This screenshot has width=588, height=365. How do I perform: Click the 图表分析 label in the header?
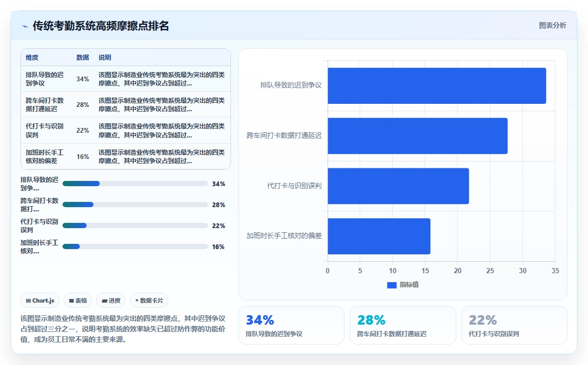(552, 26)
